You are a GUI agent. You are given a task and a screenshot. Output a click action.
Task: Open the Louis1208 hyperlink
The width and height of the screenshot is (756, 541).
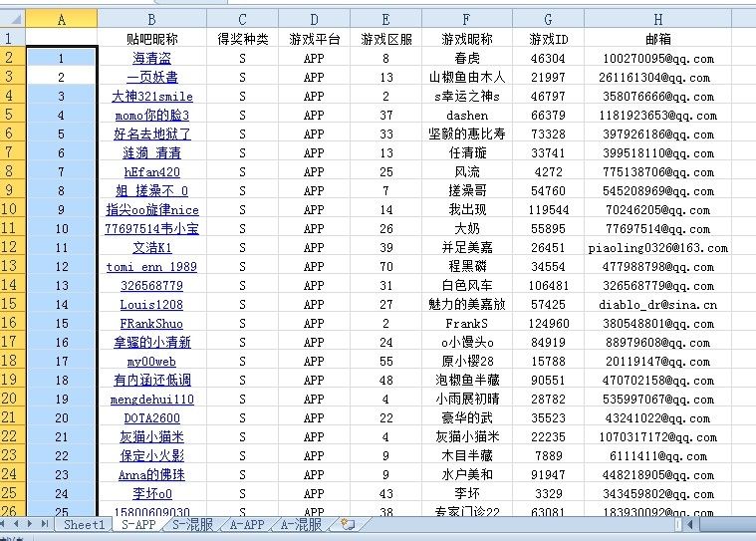point(151,304)
